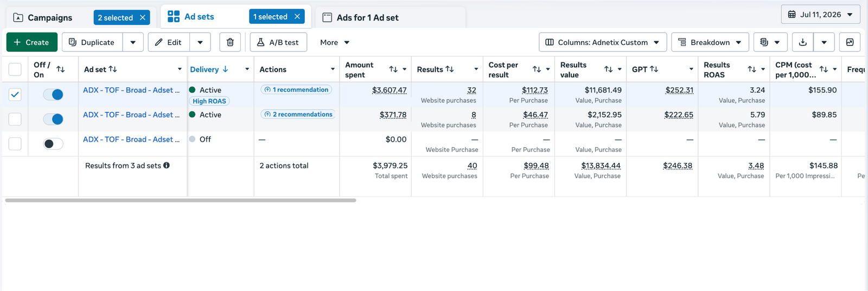Screen dimensions: 868x291
Task: Click info icon beside Results from 3 ad sets
Action: tap(167, 165)
